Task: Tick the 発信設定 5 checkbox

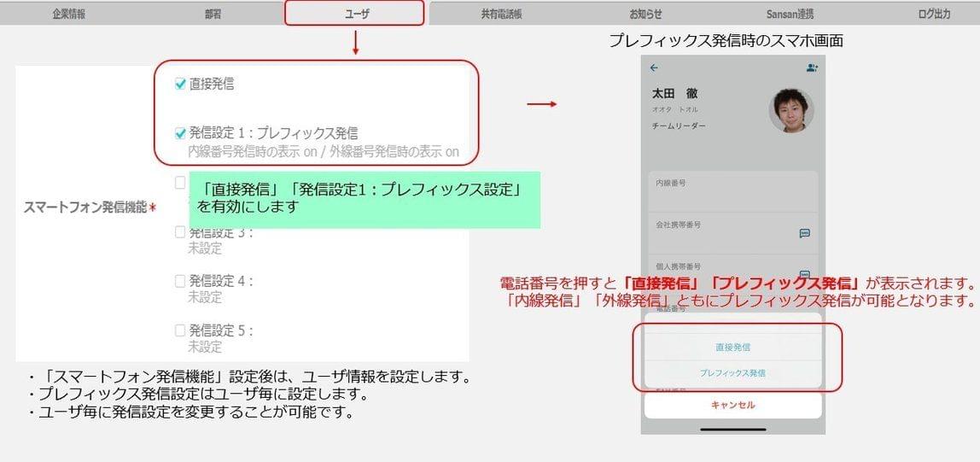Action: pos(180,330)
